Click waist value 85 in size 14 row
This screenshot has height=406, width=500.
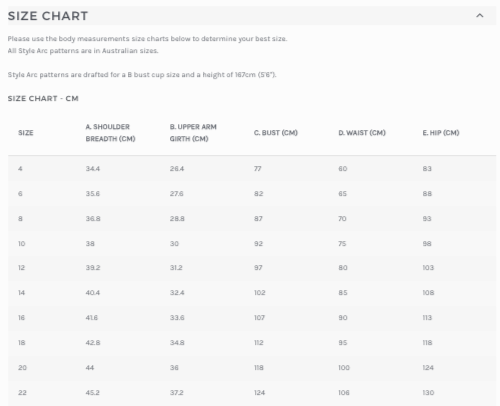point(343,293)
